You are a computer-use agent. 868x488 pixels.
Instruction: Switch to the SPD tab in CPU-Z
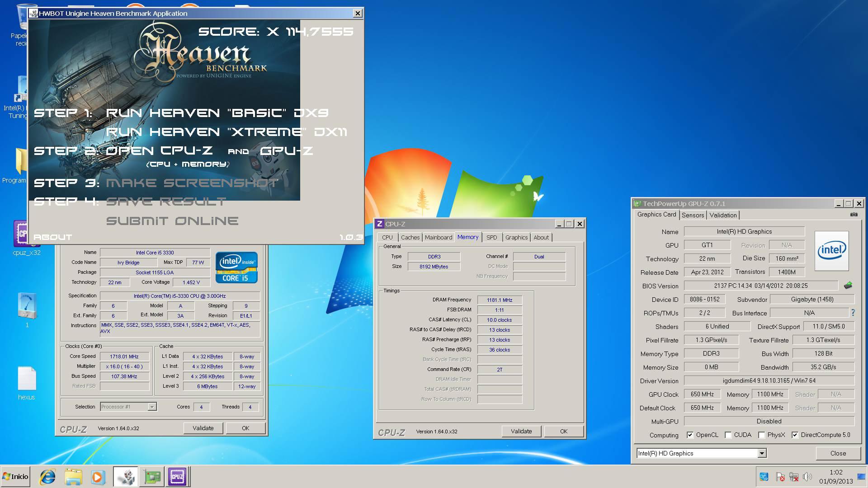click(x=491, y=237)
